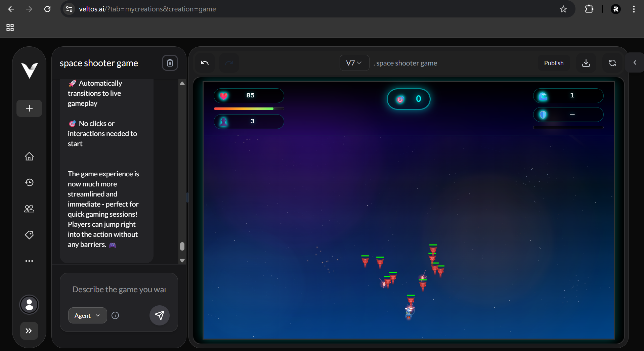The image size is (644, 351).
Task: Send the game description prompt
Action: tap(159, 315)
